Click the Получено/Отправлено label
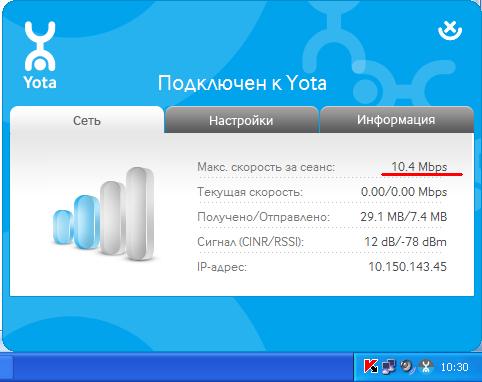This screenshot has width=482, height=382. [264, 217]
